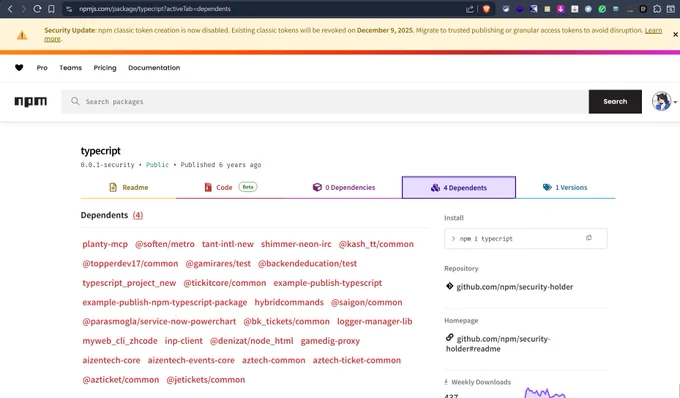Open the tant-intl-new package link
Screen dimensions: 680x398
[228, 244]
